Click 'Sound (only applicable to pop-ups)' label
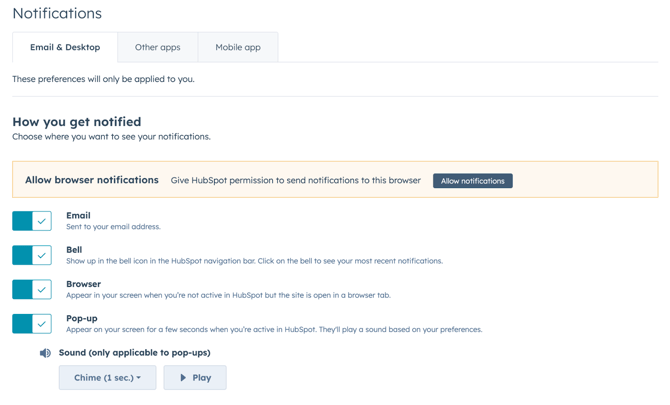The image size is (670, 405). click(134, 353)
